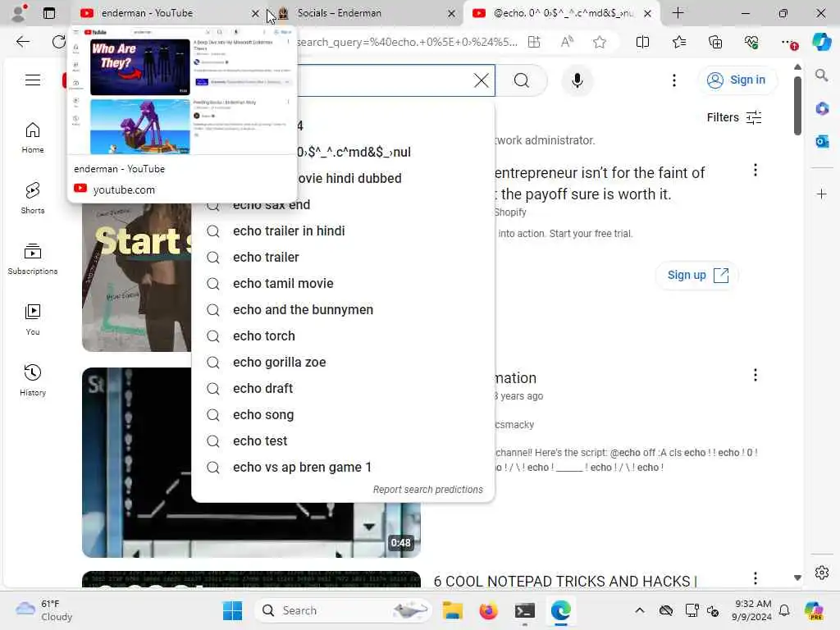Open 6 COOL NOTEPAD TRICKS video title
Image resolution: width=840 pixels, height=630 pixels.
(x=565, y=582)
